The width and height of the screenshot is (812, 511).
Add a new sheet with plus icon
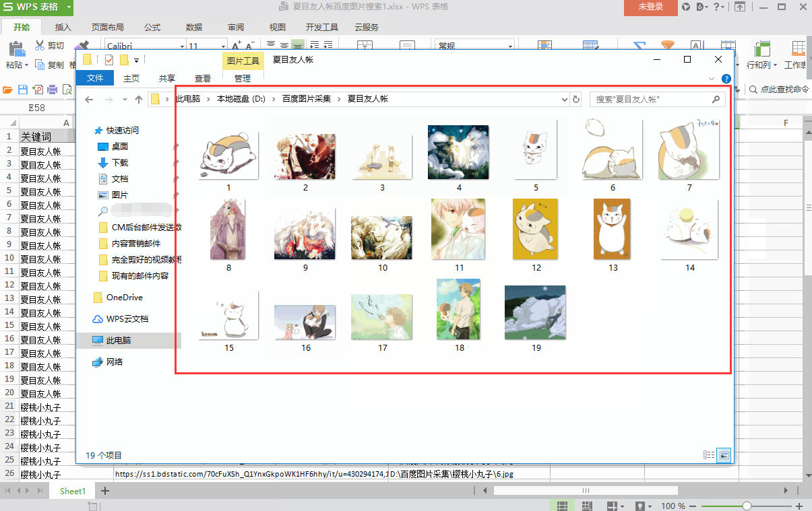click(104, 491)
